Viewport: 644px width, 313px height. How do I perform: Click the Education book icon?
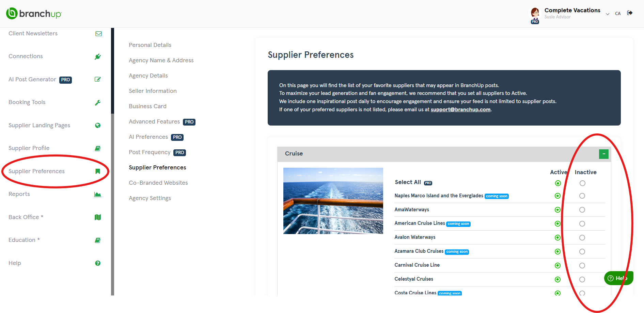(x=98, y=240)
